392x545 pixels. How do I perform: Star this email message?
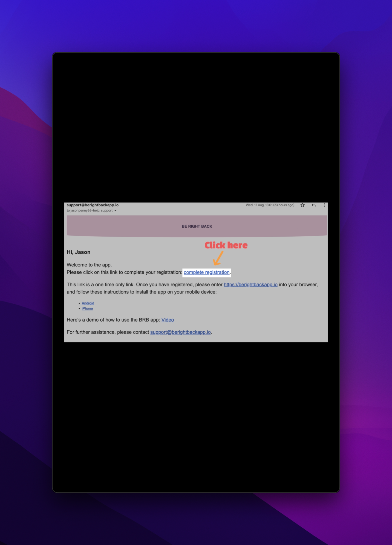[302, 205]
